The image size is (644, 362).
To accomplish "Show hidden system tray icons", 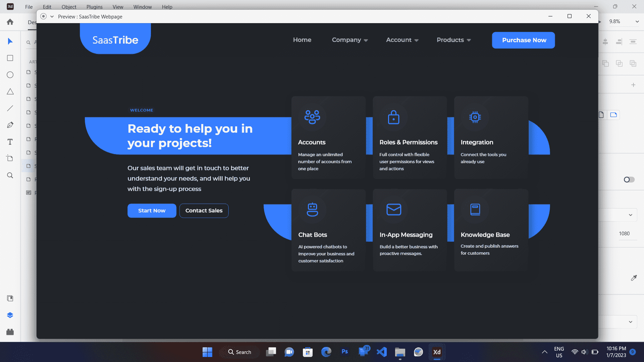I will [545, 352].
